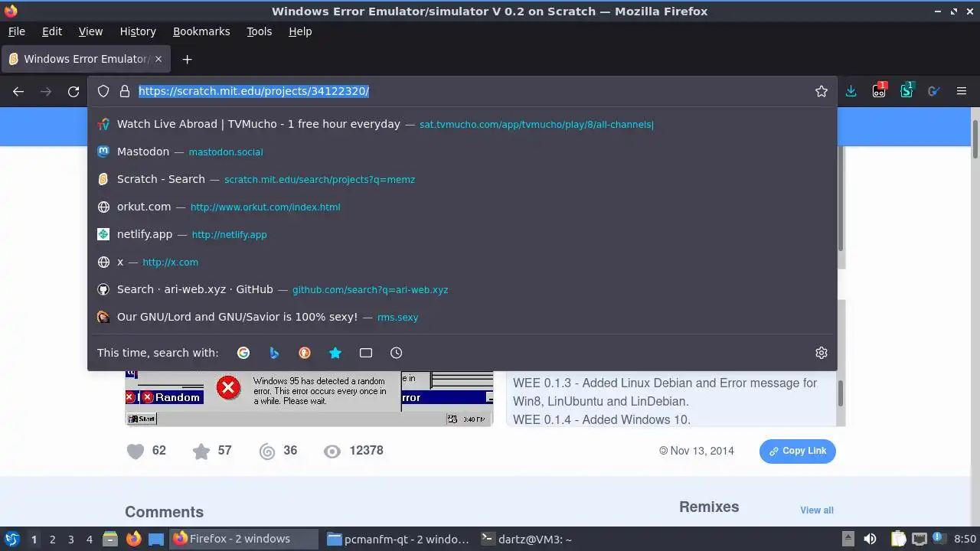Choose the orkut.com suggestion
This screenshot has height=551, width=980.
[x=462, y=207]
